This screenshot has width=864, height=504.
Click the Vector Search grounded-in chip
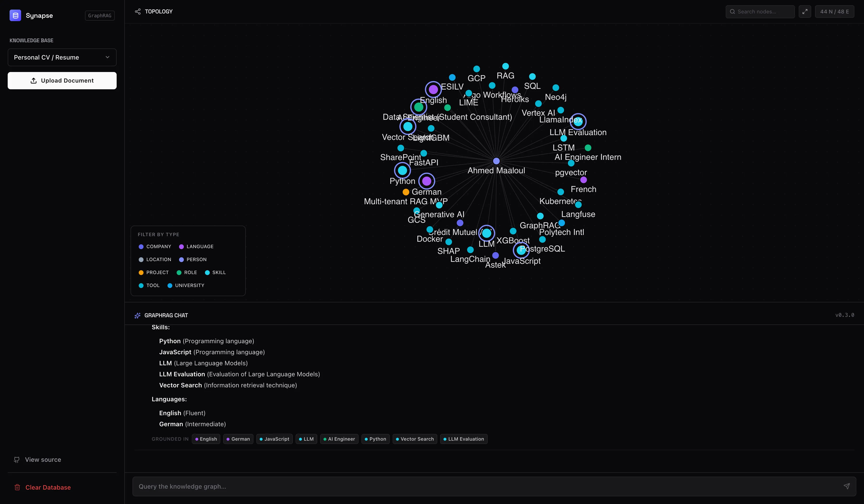[x=415, y=439]
